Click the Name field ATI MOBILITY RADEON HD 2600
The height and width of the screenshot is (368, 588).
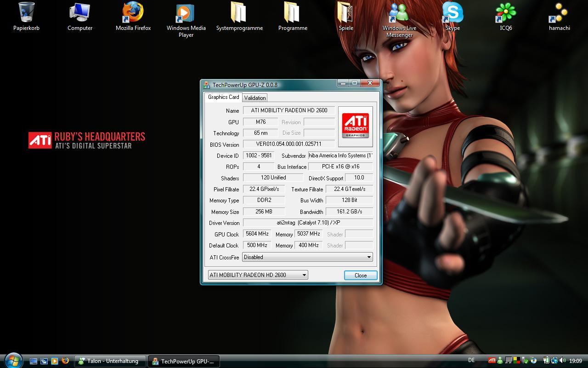[x=289, y=110]
